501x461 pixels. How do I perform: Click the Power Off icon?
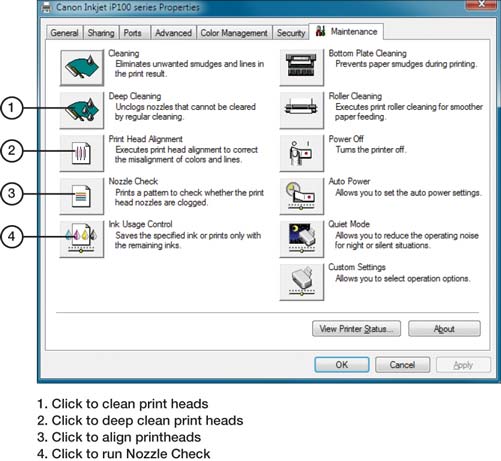pos(301,153)
